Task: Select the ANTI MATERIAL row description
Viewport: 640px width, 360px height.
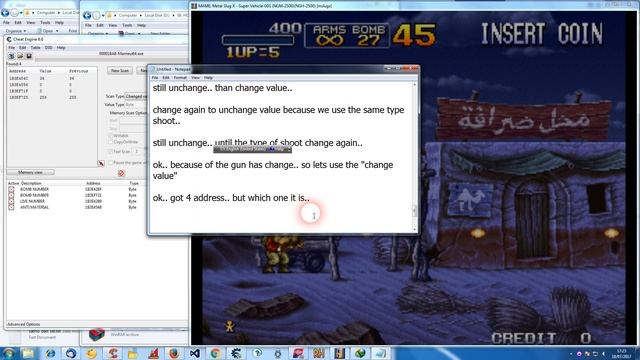Action: [x=34, y=207]
